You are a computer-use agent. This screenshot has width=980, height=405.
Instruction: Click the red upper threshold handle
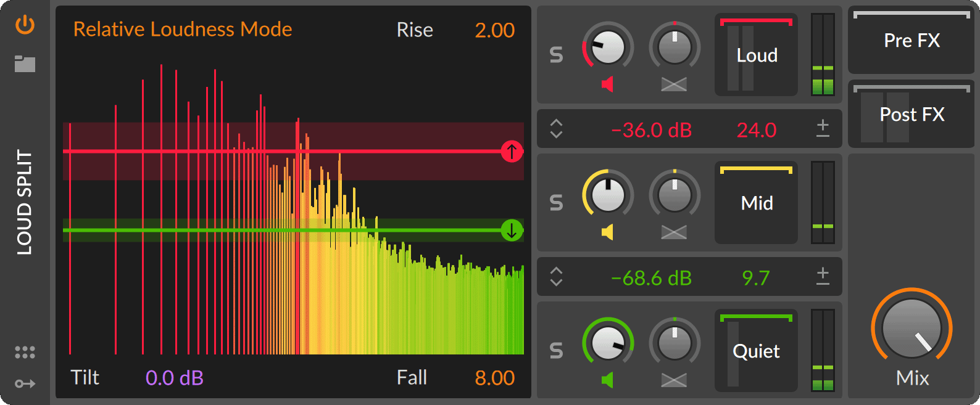coord(512,151)
